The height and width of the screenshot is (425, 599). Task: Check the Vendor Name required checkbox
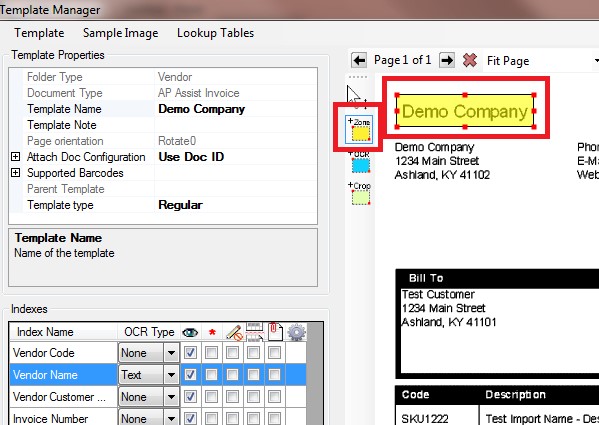211,375
